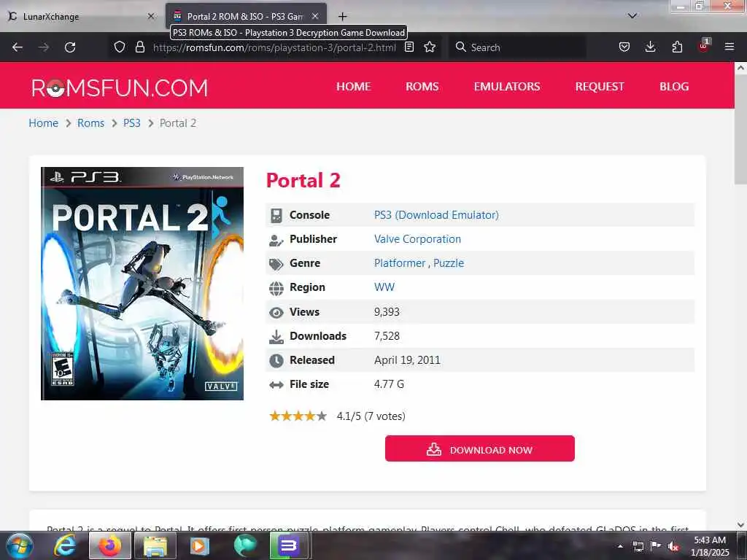Reload the page with the refresh icon
This screenshot has width=747, height=560.
tap(70, 47)
